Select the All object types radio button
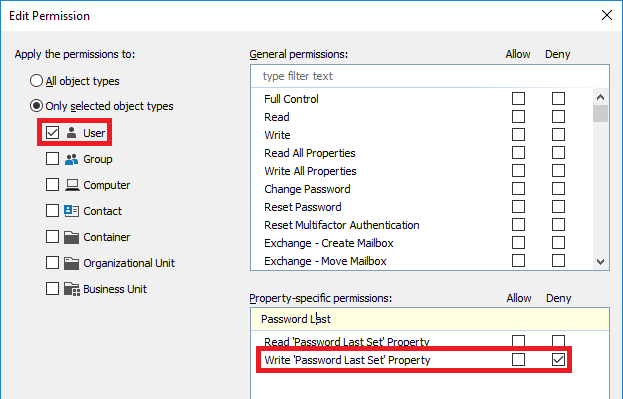The image size is (623, 399). (x=36, y=81)
